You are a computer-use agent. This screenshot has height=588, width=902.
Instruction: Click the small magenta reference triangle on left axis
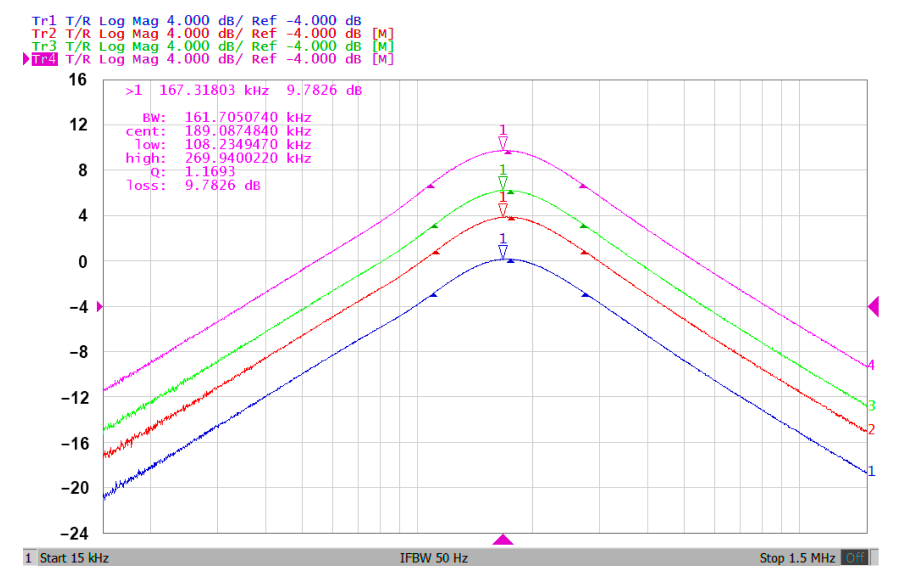click(x=100, y=307)
